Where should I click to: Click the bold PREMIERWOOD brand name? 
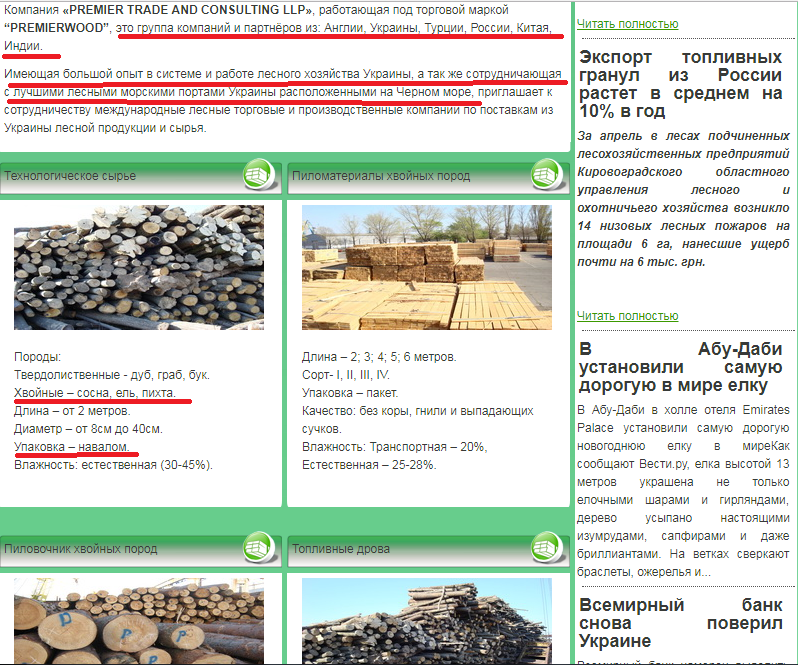click(x=57, y=28)
